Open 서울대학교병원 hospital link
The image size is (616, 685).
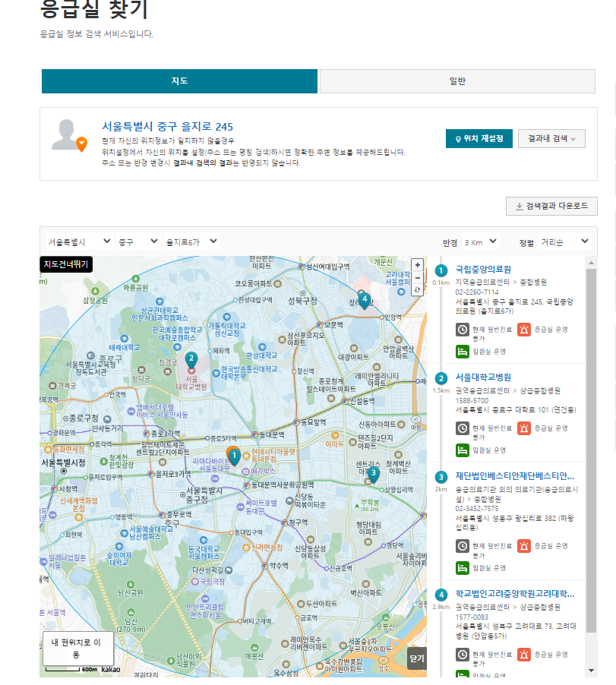tap(483, 377)
